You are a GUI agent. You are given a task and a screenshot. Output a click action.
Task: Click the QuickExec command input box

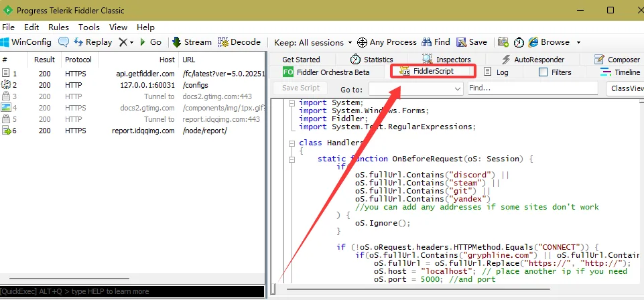132,291
